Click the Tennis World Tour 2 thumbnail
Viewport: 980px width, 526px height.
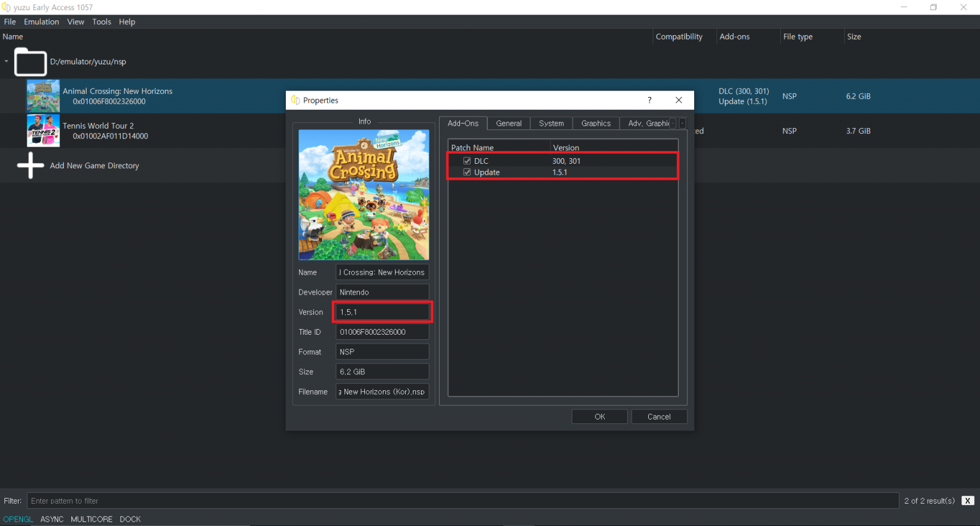click(x=43, y=131)
